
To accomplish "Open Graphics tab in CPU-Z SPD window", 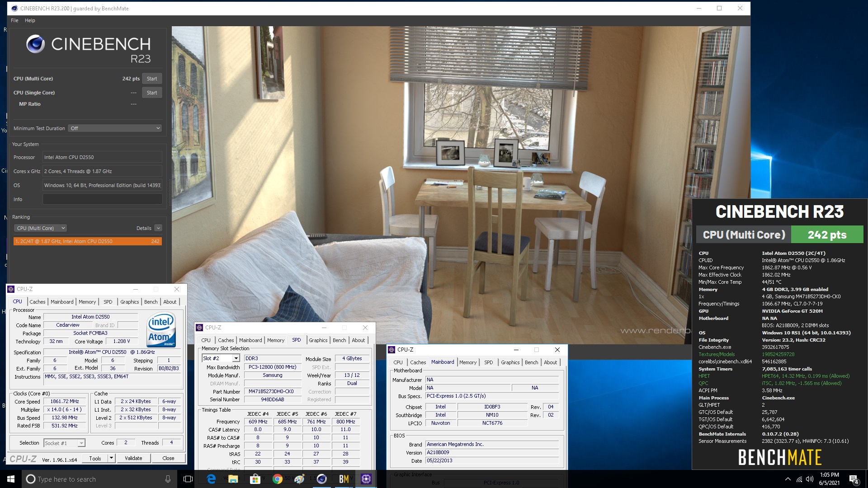I will [x=318, y=340].
